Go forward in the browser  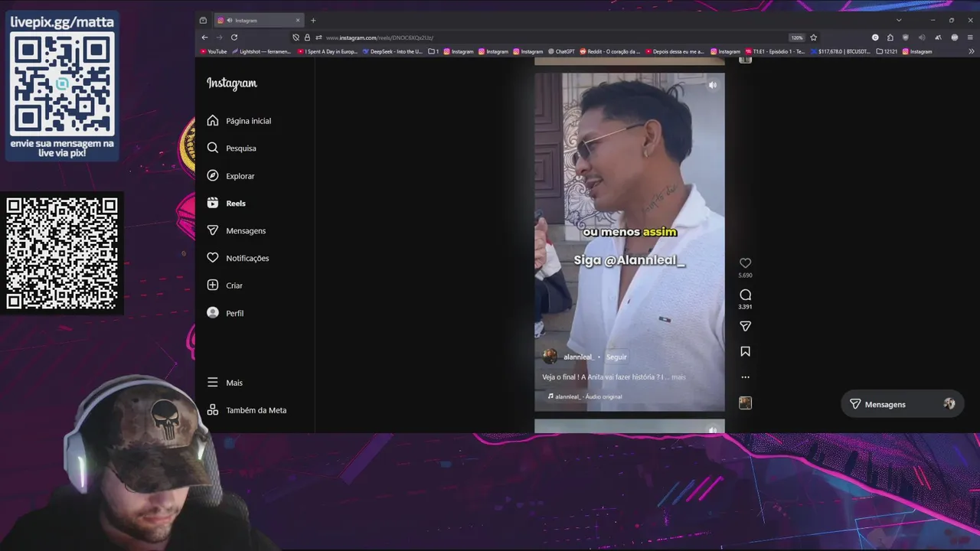(219, 37)
